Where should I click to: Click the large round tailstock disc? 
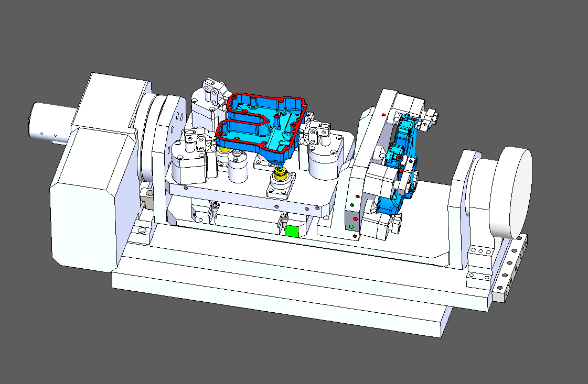pyautogui.click(x=511, y=193)
